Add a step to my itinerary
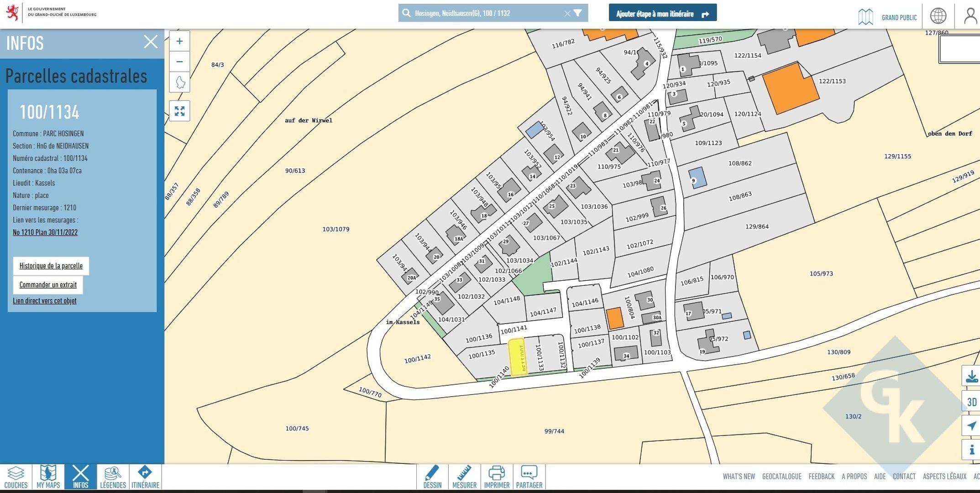This screenshot has width=980, height=493. pyautogui.click(x=662, y=13)
